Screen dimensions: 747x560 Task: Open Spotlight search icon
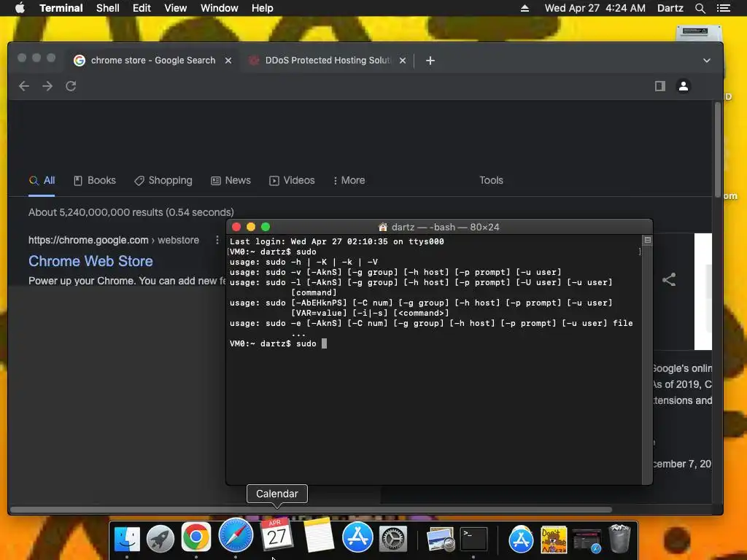coord(700,8)
